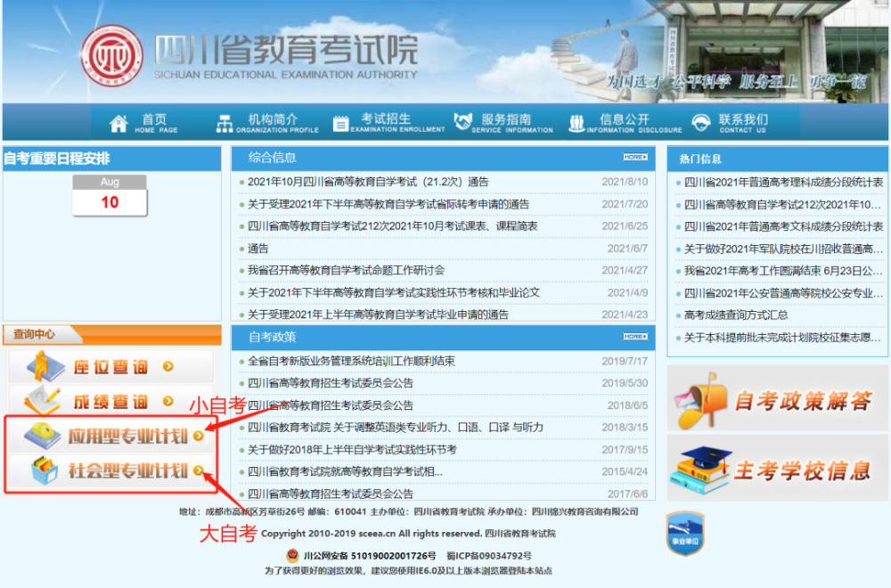Open 四川省高等教育自学考试212次 考试课表、课程简表 link
The image size is (891, 588).
tap(392, 226)
